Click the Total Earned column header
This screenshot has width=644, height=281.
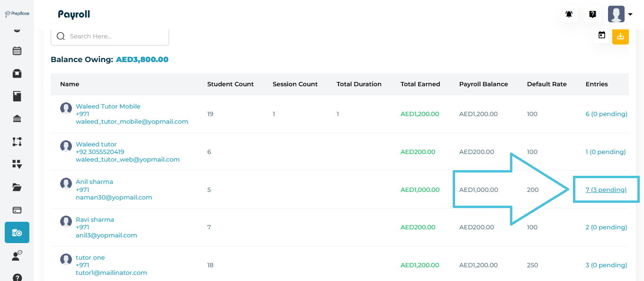point(420,84)
